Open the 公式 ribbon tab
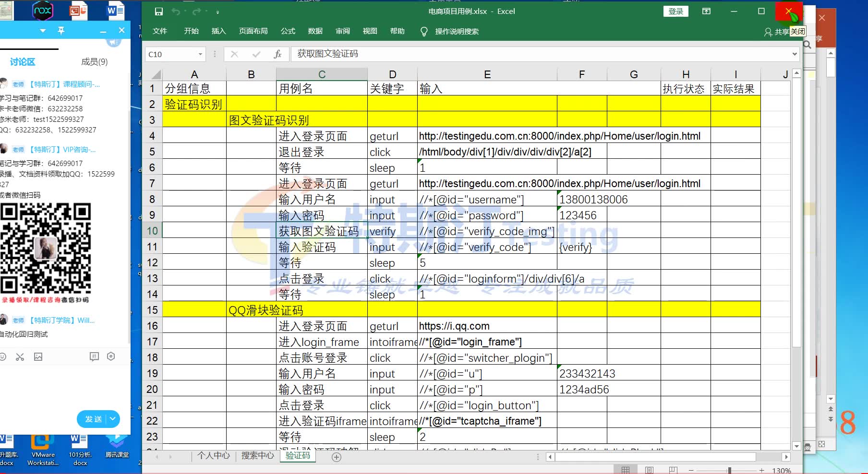This screenshot has width=868, height=474. (x=288, y=31)
